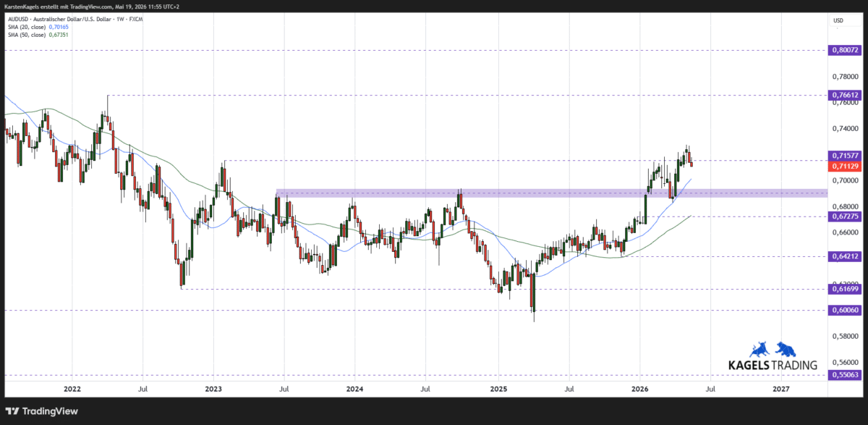Click the 0,80072 price level label

pyautogui.click(x=845, y=51)
